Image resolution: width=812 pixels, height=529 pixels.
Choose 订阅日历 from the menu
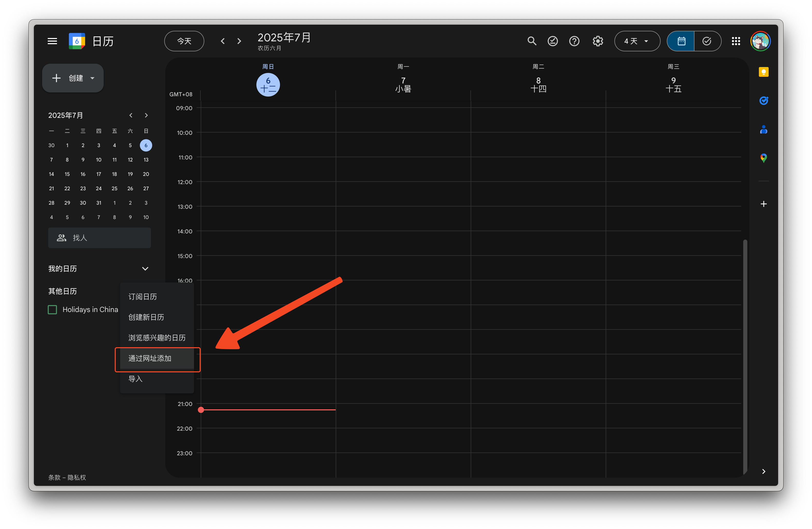coord(143,297)
